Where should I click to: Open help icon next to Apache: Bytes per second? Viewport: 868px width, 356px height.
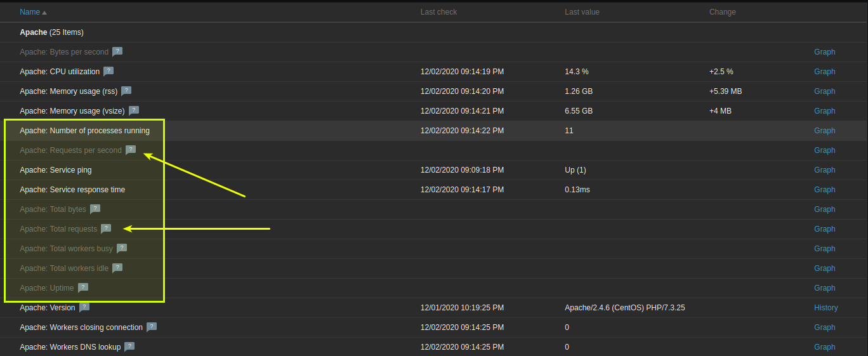point(117,51)
